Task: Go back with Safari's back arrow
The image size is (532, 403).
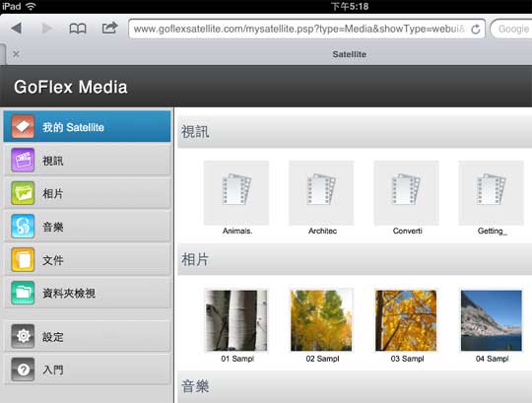Action: pyautogui.click(x=16, y=29)
